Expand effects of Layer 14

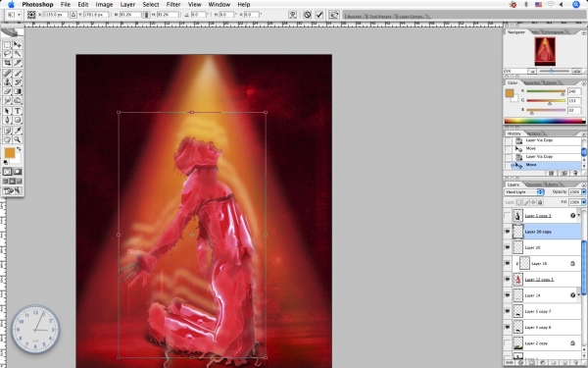pyautogui.click(x=579, y=295)
